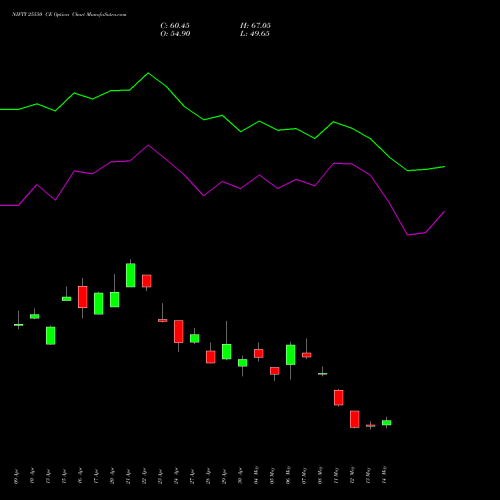Screen dimensions: 500x500
Task: Select the tall green candlestick above 21 Apr
Action: click(x=131, y=275)
